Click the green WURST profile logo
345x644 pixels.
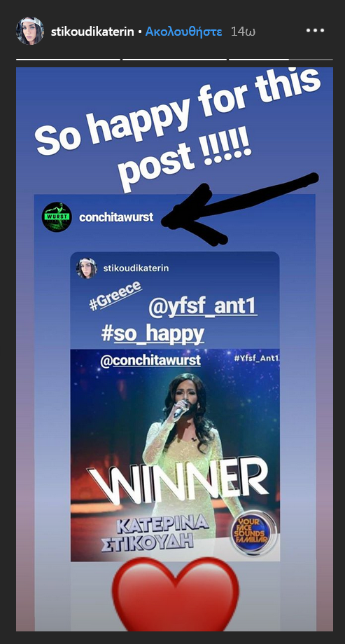(x=57, y=217)
